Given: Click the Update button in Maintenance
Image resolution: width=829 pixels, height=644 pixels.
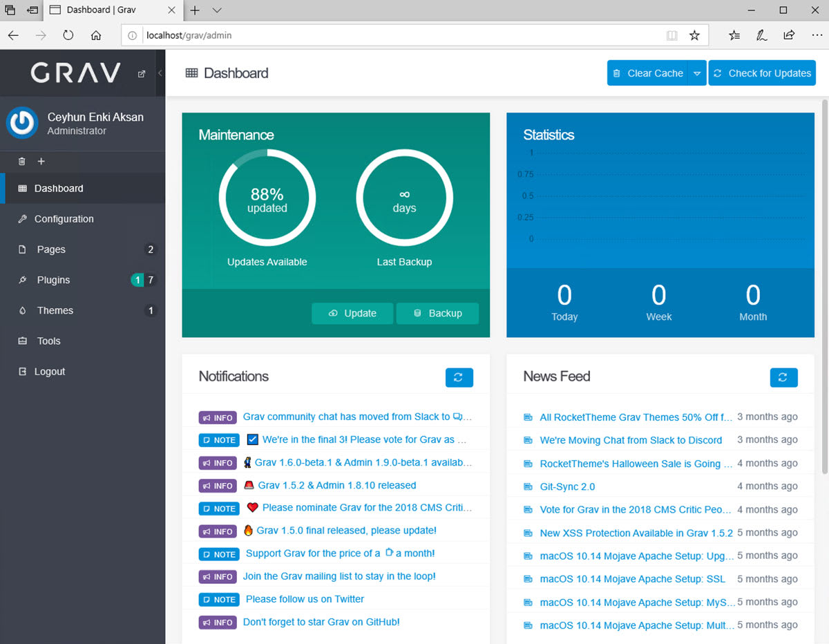Looking at the screenshot, I should point(352,313).
